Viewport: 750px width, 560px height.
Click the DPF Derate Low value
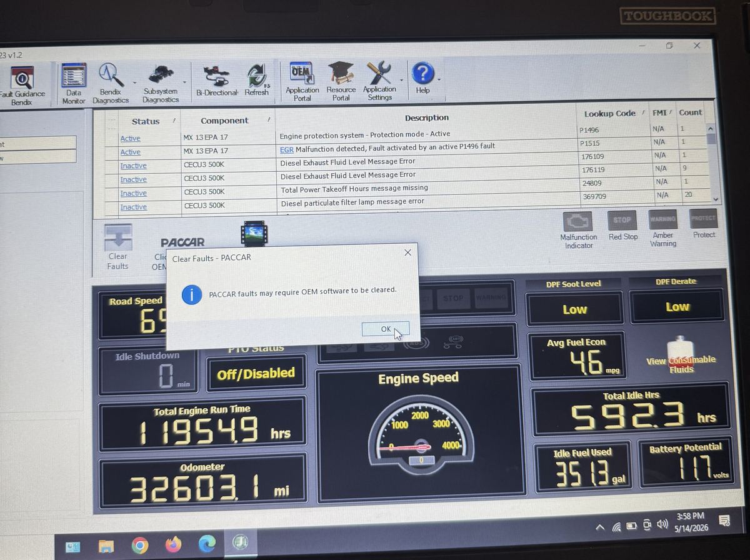pyautogui.click(x=677, y=307)
